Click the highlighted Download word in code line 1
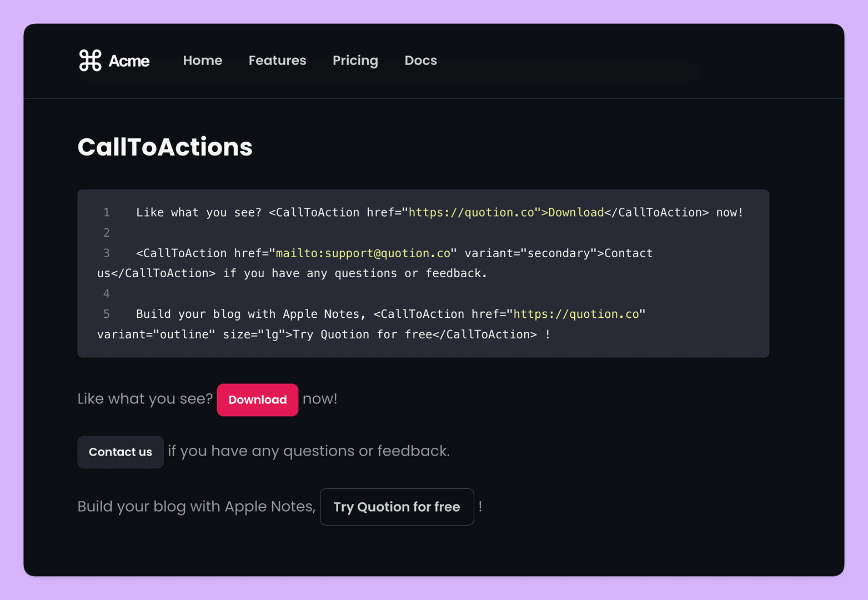 click(x=576, y=212)
